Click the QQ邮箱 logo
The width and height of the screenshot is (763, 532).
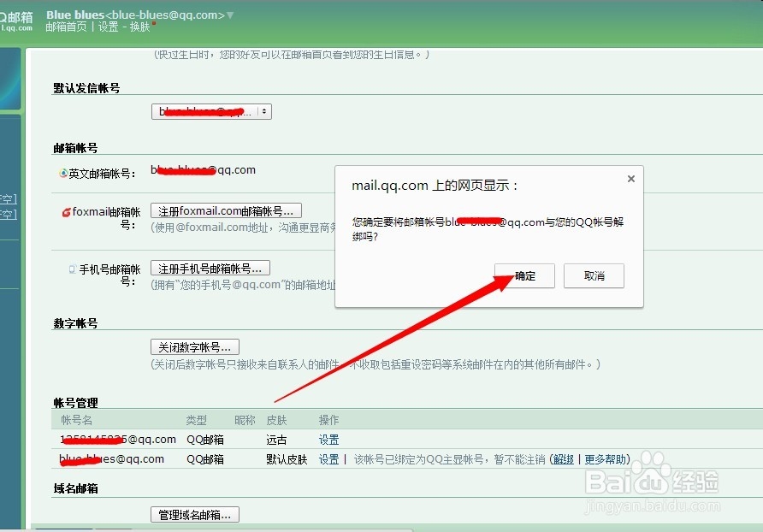(x=16, y=21)
